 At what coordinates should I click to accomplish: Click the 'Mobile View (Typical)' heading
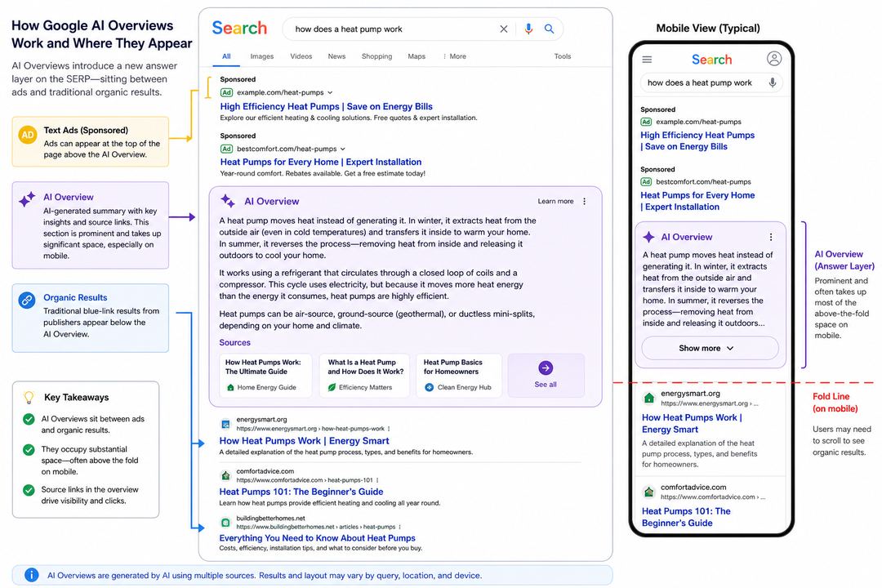click(x=707, y=28)
